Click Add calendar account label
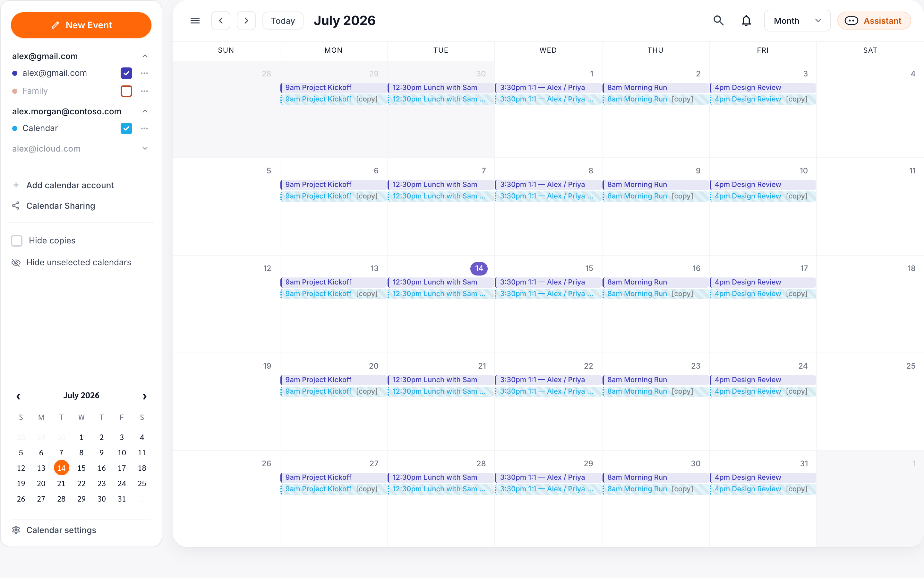This screenshot has width=924, height=578. point(70,185)
